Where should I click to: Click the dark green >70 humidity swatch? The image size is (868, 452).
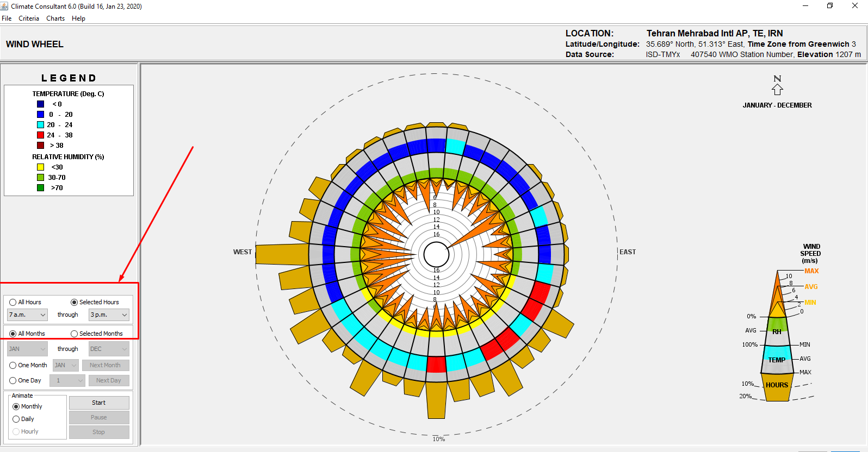(x=40, y=187)
